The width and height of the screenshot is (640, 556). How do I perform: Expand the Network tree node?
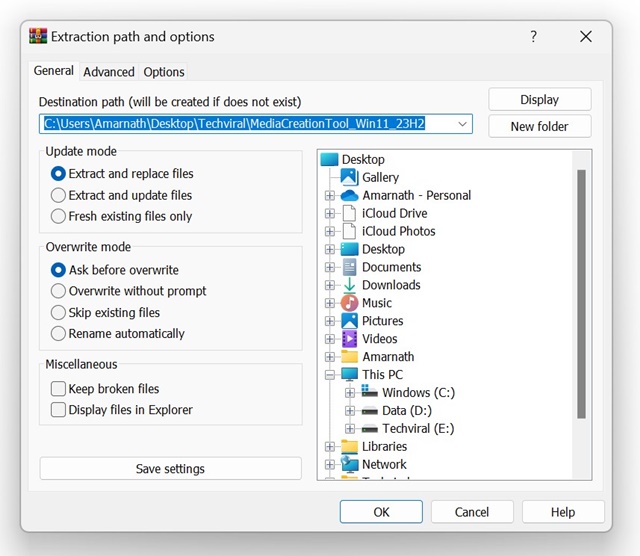[330, 465]
